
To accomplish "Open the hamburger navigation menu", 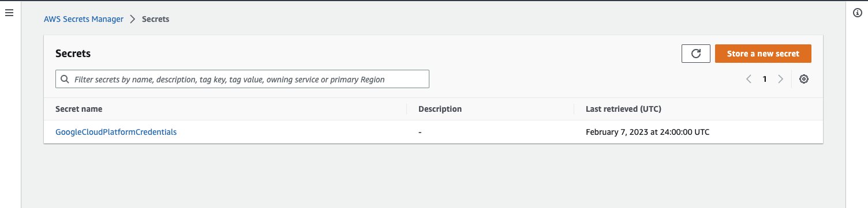I will coord(9,13).
